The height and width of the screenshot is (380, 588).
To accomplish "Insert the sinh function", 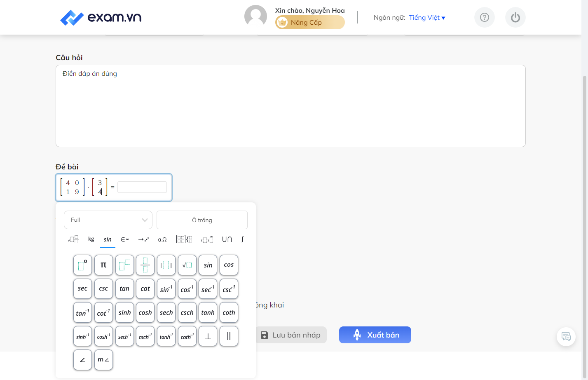I will click(x=124, y=312).
